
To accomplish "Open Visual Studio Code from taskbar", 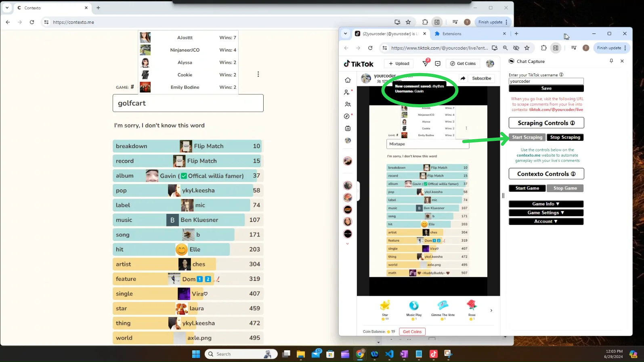I will click(389, 354).
